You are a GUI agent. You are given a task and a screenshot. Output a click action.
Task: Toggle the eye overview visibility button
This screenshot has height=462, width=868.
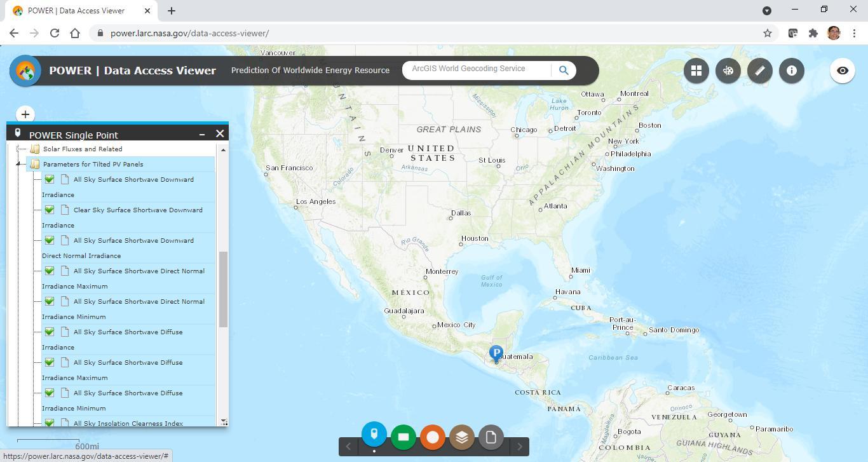pos(843,71)
